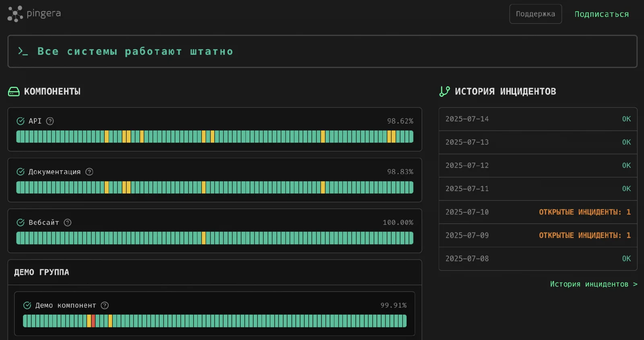Click the red bar in Демо компонент uptime
The image size is (644, 340).
[93, 321]
